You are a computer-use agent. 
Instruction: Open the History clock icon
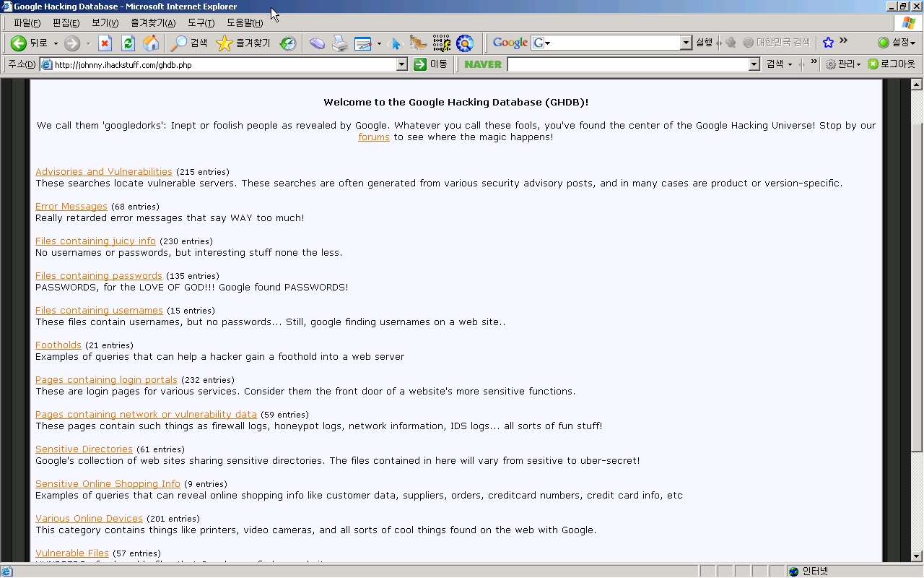tap(288, 43)
